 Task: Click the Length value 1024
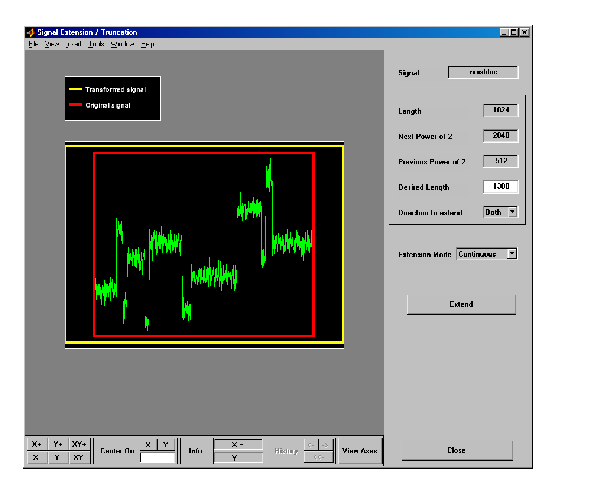coord(501,110)
